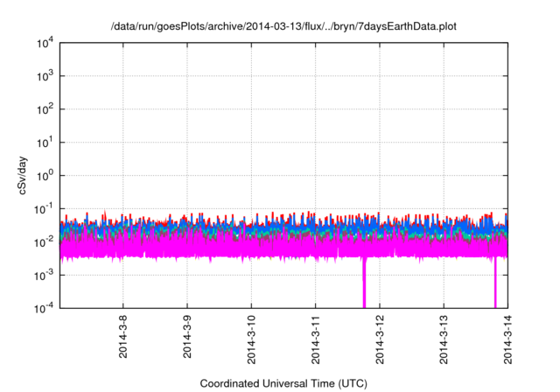Click the Coordinated Universal Time (UTC) label
The image size is (560, 392).
(x=283, y=383)
